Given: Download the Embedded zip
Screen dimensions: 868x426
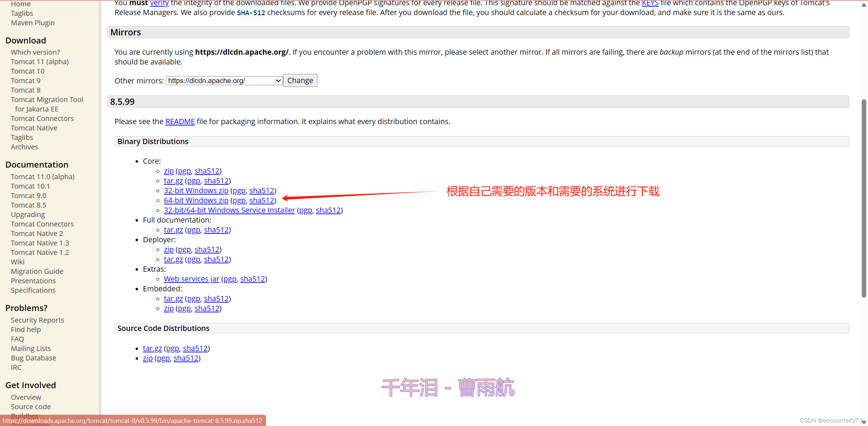Looking at the screenshot, I should [x=168, y=309].
